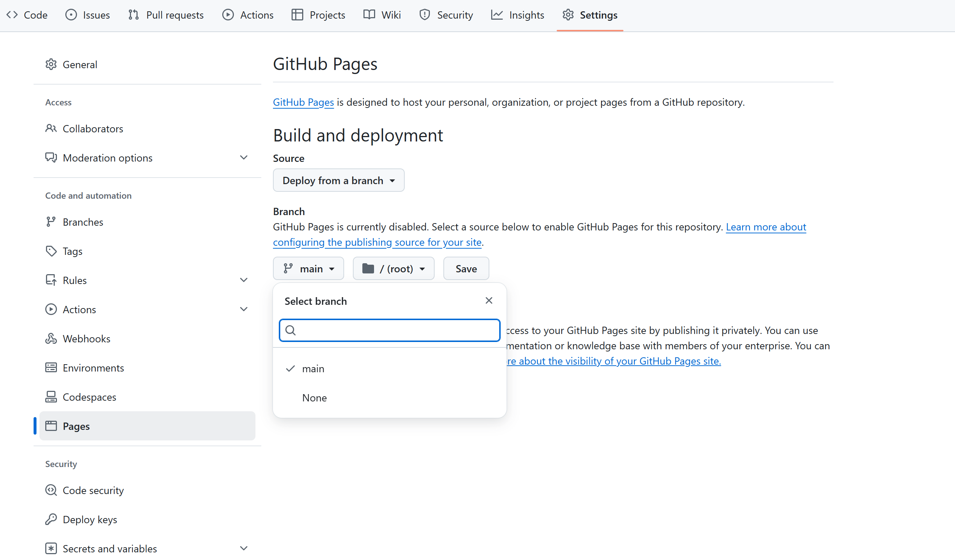Expand the Rules section chevron

pyautogui.click(x=244, y=280)
